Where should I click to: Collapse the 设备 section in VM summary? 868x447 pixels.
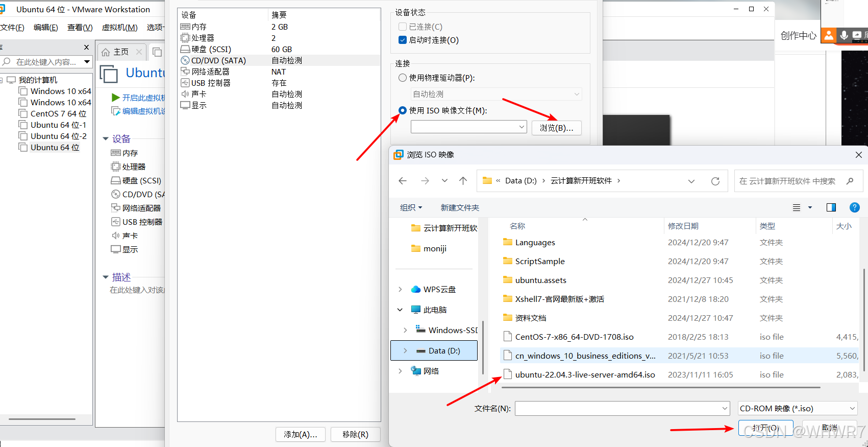106,138
